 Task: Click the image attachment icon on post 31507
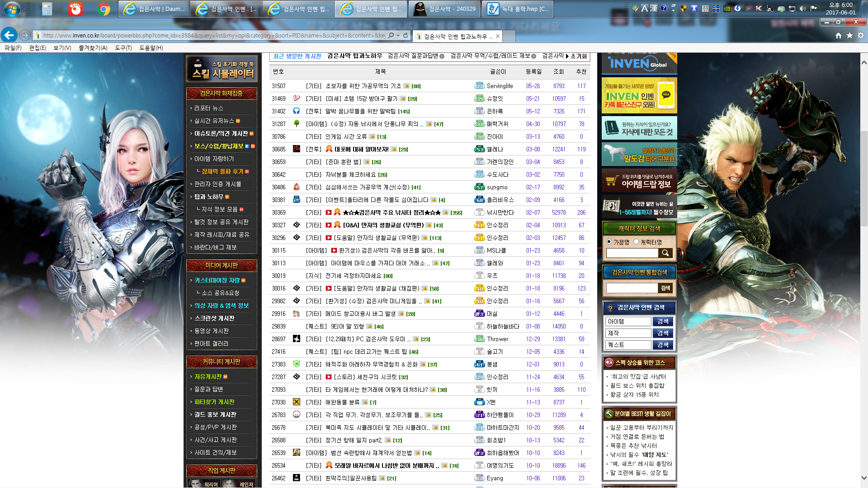pyautogui.click(x=406, y=86)
